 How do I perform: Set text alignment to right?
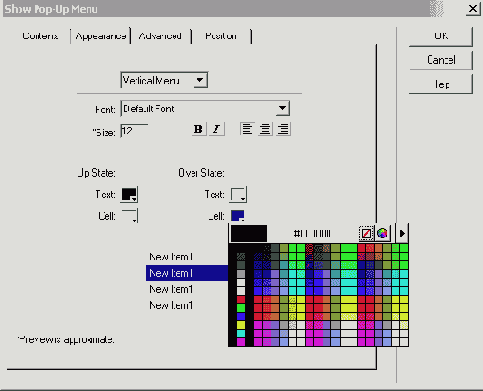click(283, 129)
